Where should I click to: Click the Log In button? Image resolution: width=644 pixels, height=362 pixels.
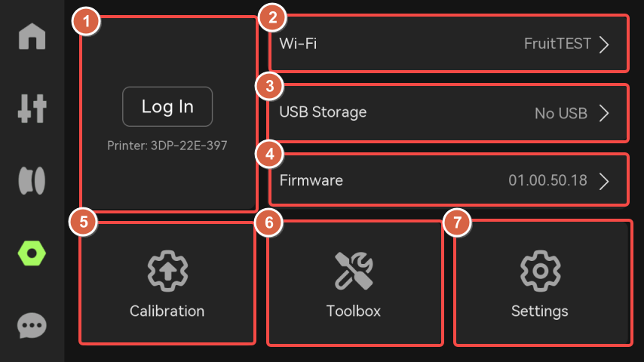click(167, 106)
